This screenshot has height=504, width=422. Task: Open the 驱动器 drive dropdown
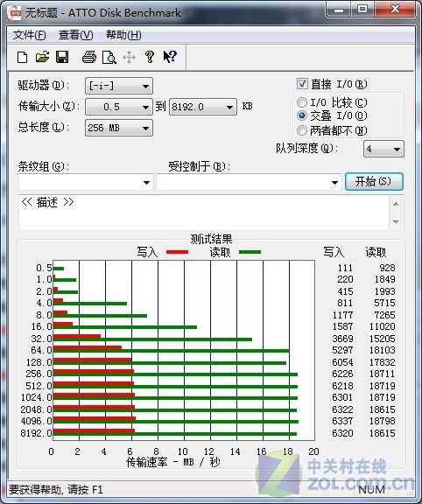119,86
